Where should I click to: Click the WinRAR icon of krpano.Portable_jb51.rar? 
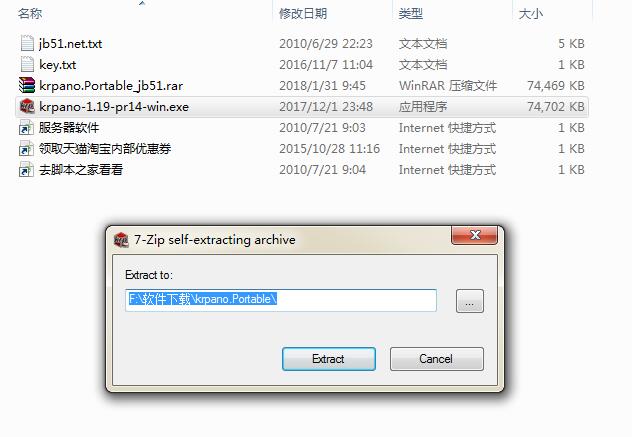pyautogui.click(x=27, y=85)
